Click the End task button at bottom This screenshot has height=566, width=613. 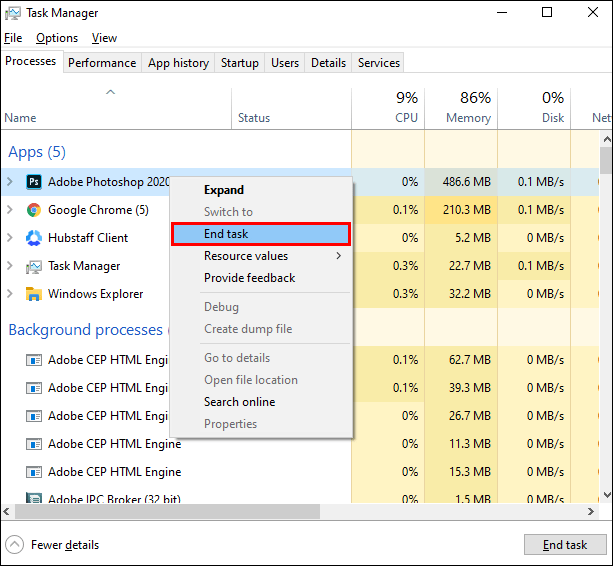(565, 545)
